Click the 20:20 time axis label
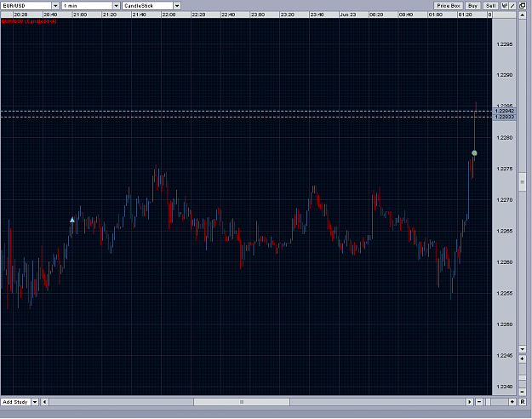This screenshot has width=532, height=419. pyautogui.click(x=20, y=14)
